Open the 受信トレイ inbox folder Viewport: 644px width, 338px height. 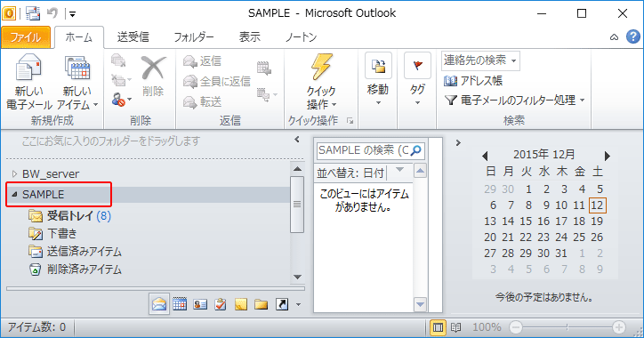point(69,215)
